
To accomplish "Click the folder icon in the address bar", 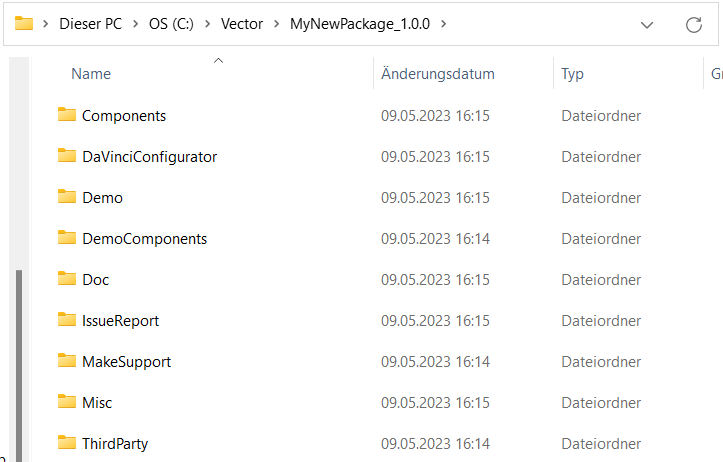I will coord(24,24).
